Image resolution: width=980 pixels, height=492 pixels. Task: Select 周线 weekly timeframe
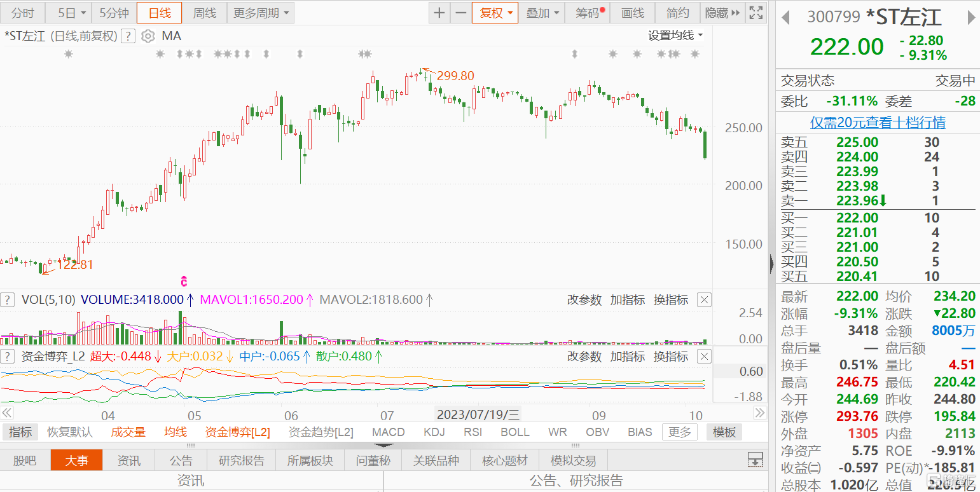coord(204,13)
